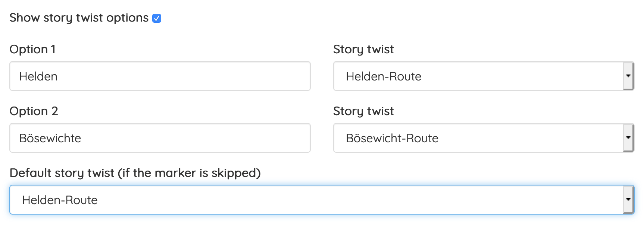644x225 pixels.
Task: Click "Bösewicht-Route" text in Option 2's Story twist
Action: tap(392, 138)
